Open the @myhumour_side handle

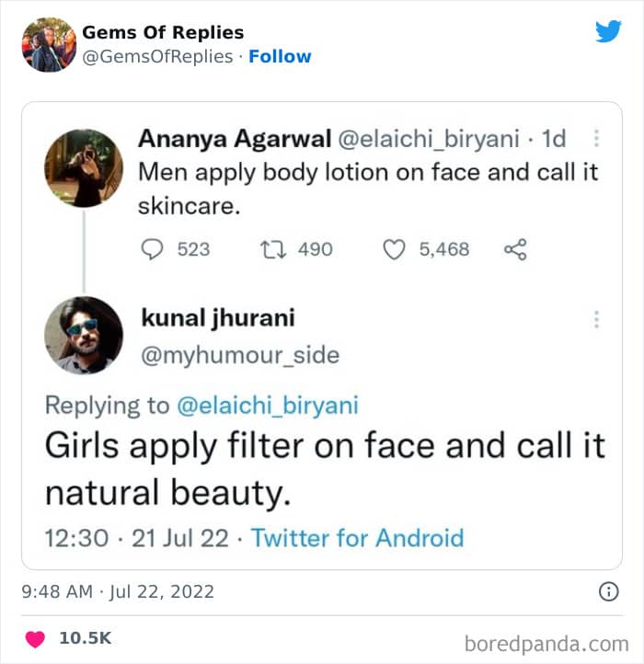pos(239,355)
